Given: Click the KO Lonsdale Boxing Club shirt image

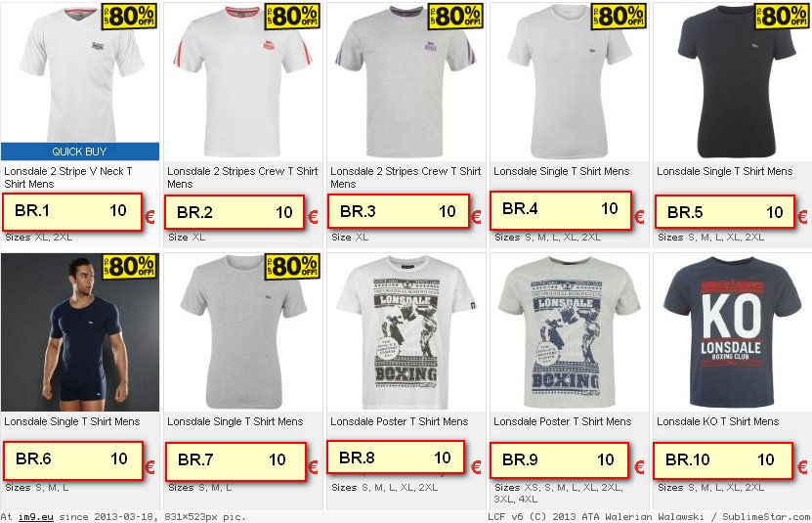Looking at the screenshot, I should (x=732, y=331).
